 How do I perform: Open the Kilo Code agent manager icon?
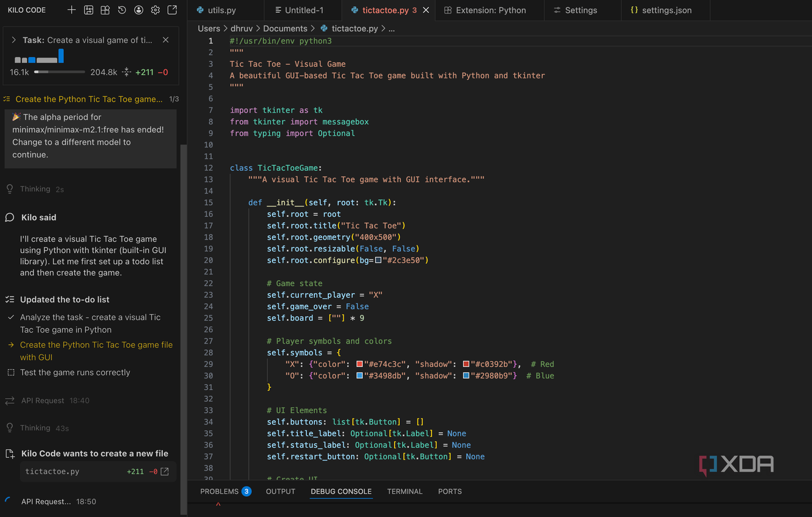(89, 10)
